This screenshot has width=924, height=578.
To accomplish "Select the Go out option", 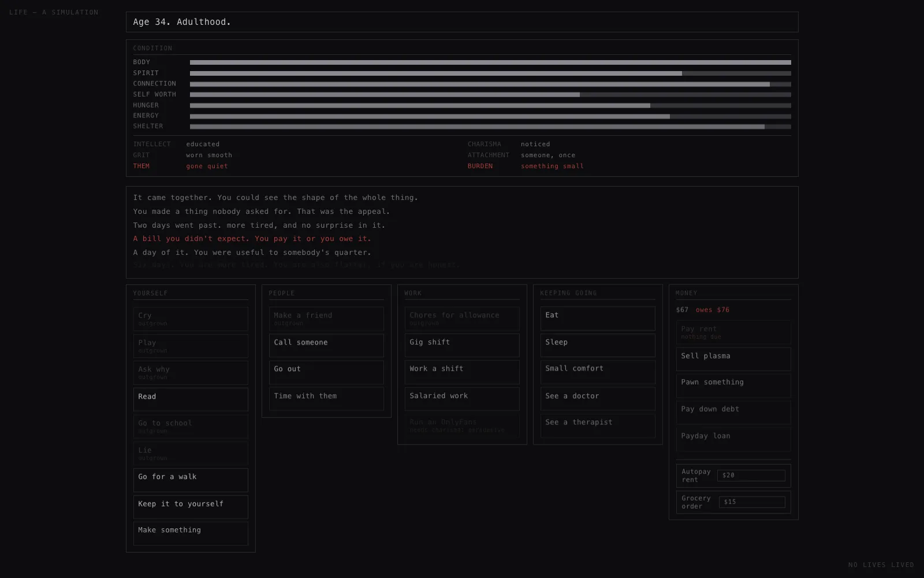I will [x=326, y=372].
